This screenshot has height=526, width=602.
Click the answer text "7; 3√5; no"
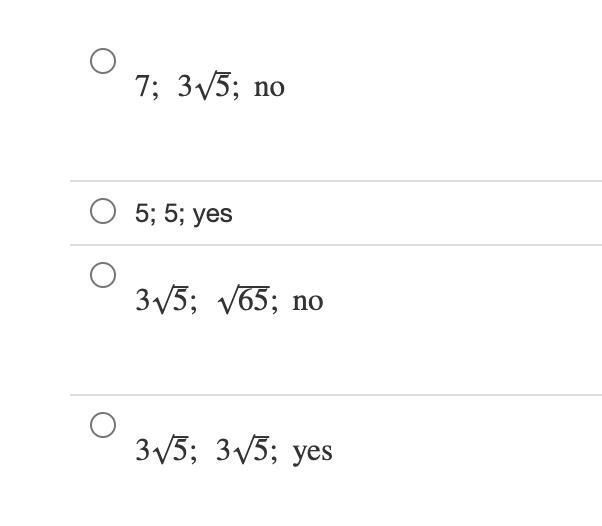pos(210,88)
